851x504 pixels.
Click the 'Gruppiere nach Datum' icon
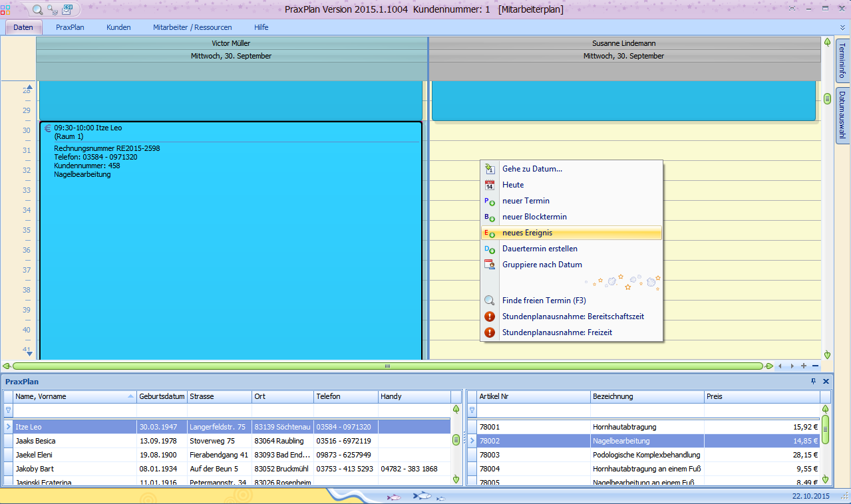tap(490, 265)
